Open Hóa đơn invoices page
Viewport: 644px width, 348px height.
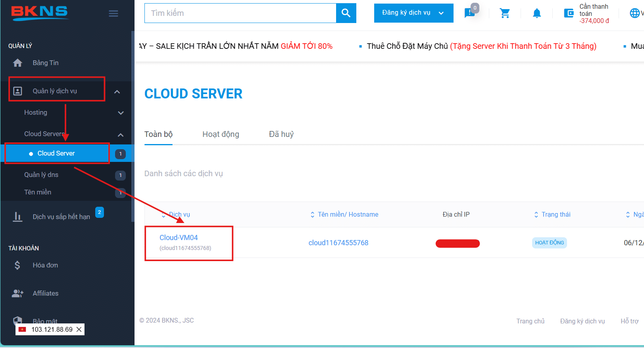coord(45,265)
